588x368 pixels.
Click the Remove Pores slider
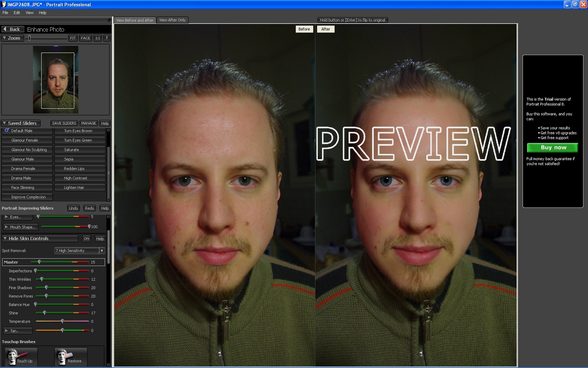pos(62,296)
